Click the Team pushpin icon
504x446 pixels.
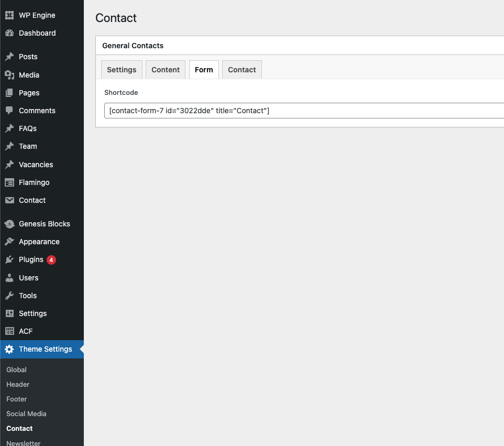(9, 146)
